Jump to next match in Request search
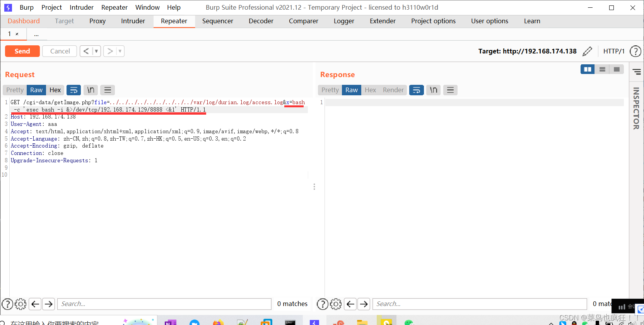644x325 pixels. 48,304
